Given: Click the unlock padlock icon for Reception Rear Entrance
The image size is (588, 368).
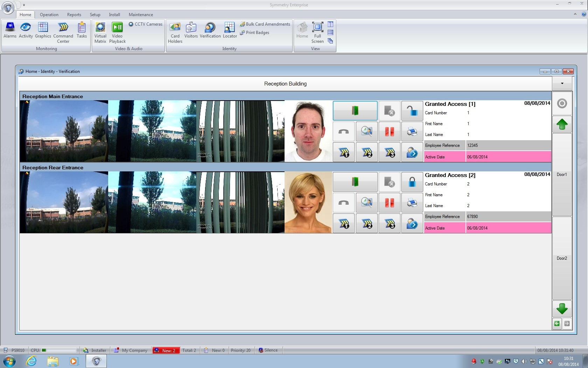Looking at the screenshot, I should coord(412,182).
